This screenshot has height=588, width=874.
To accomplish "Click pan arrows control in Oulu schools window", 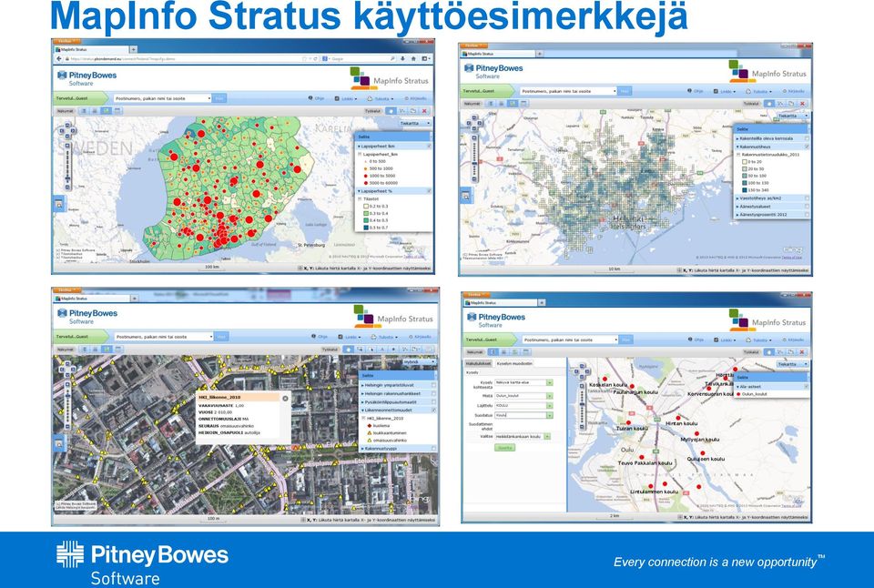I will (582, 371).
